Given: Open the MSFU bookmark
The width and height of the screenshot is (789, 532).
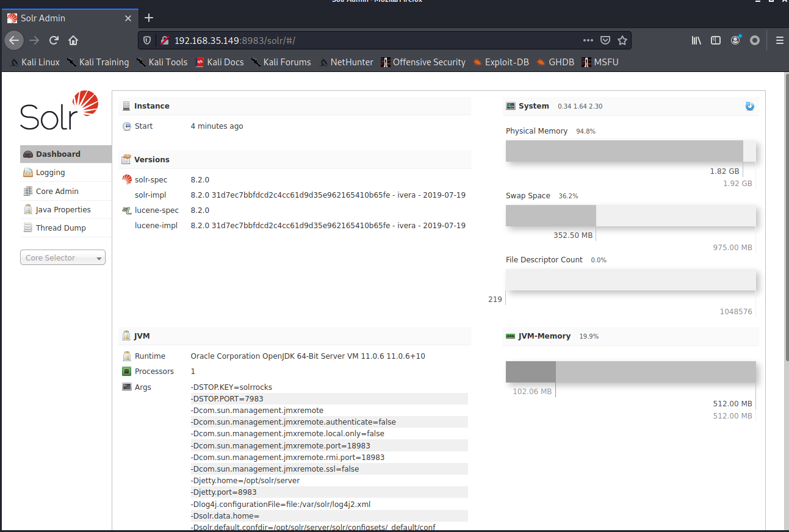Looking at the screenshot, I should 600,62.
